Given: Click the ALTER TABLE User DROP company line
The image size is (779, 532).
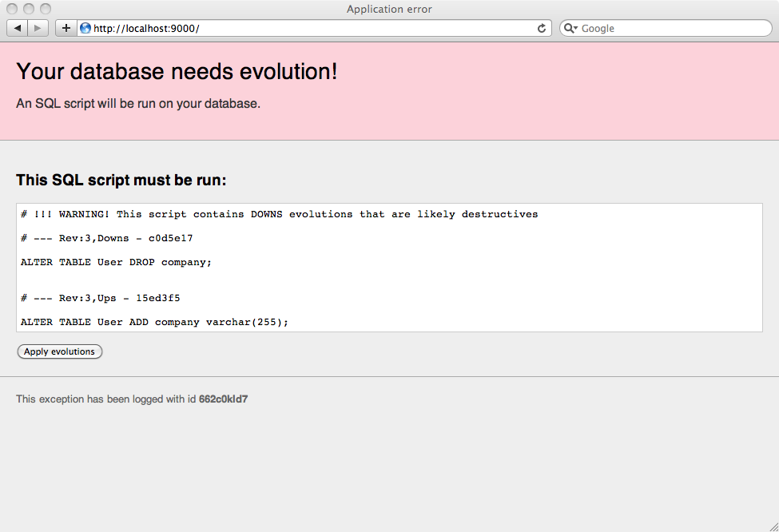Looking at the screenshot, I should pos(116,262).
